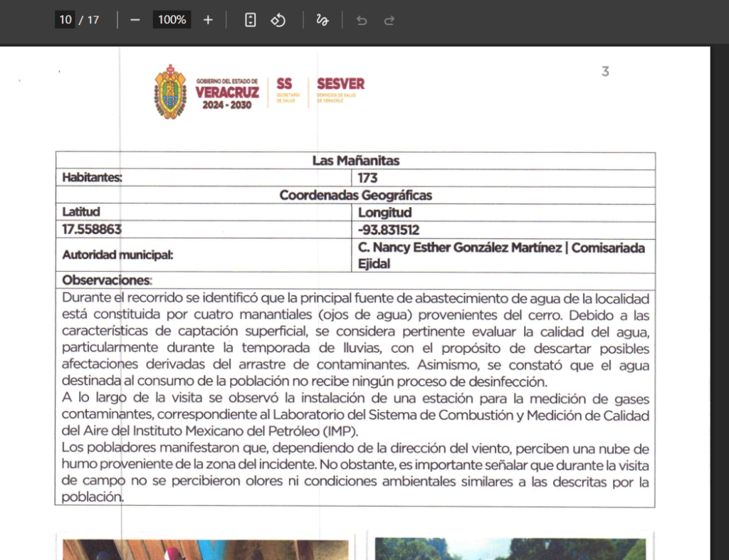Click the longitude value -93.831512

click(388, 230)
